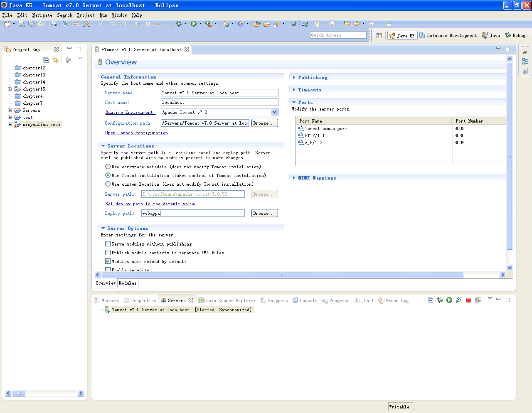The height and width of the screenshot is (413, 532).
Task: Select Use workspace metadata radio button
Action: pos(108,167)
